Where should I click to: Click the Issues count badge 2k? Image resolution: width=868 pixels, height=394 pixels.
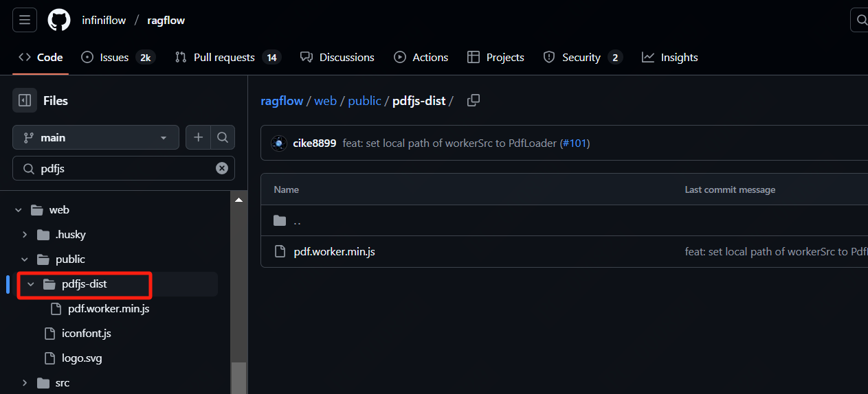pyautogui.click(x=145, y=58)
